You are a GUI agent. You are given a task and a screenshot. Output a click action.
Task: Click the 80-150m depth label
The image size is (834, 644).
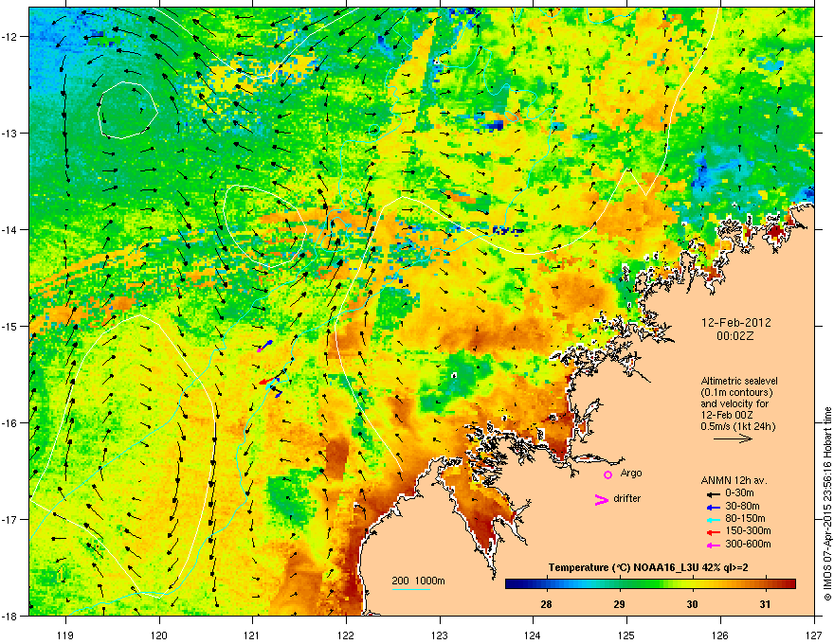tap(745, 519)
